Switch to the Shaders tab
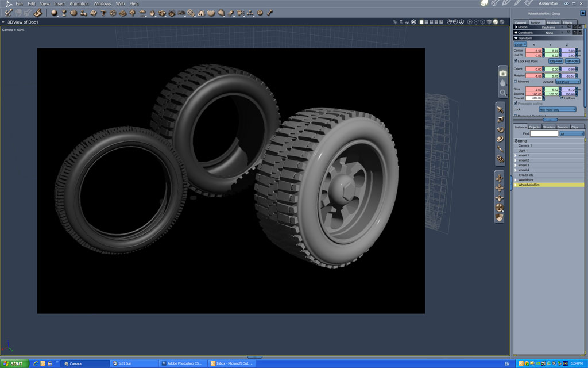Screen dimensions: 588x368 point(549,127)
